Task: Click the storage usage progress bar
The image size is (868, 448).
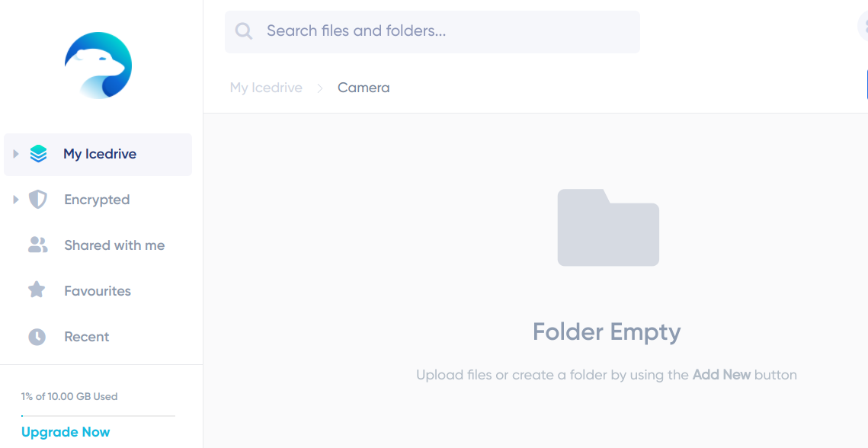Action: (98, 415)
